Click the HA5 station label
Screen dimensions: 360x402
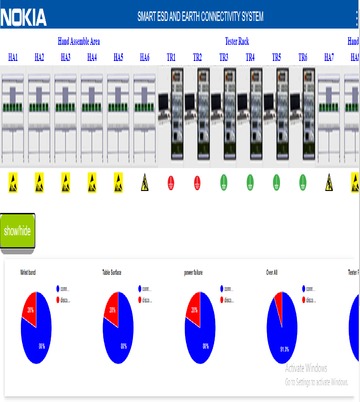[118, 57]
